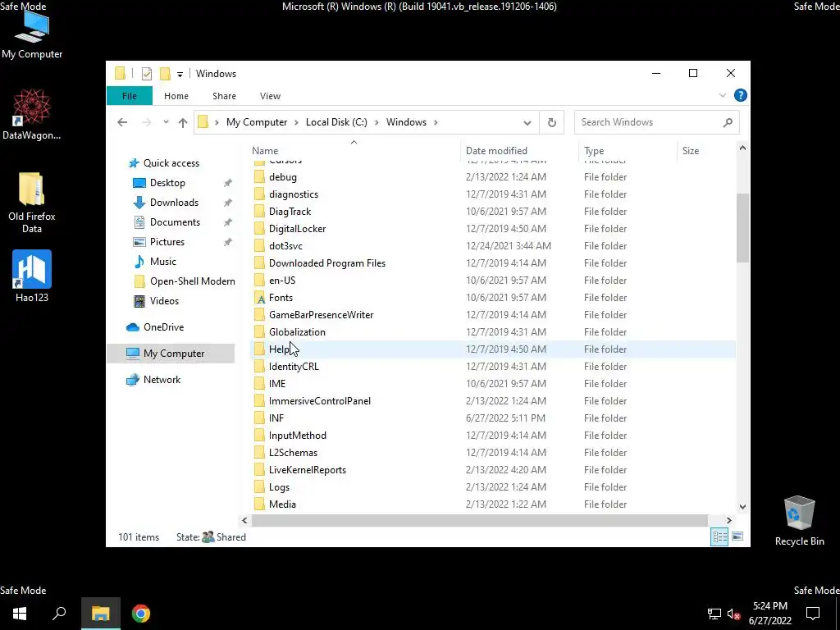This screenshot has height=630, width=840.
Task: Refresh the Windows folder view
Action: tap(552, 122)
